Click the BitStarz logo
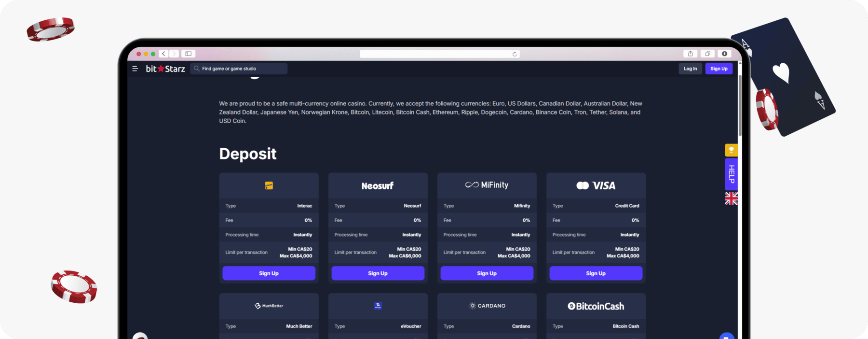This screenshot has width=868, height=339. pyautogui.click(x=165, y=69)
